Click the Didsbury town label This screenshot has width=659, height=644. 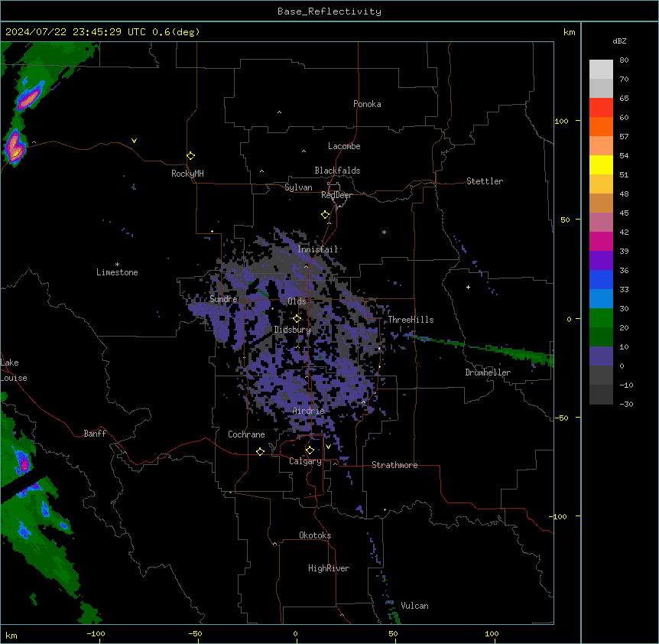293,330
